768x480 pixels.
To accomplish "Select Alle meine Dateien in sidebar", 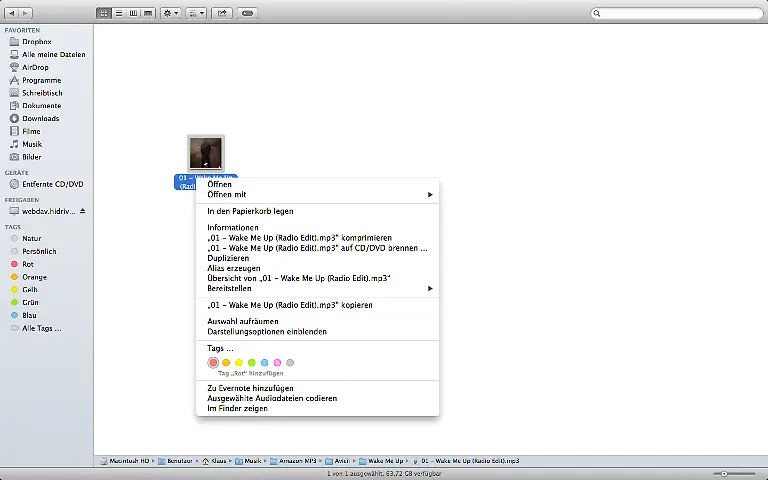I will (47, 54).
